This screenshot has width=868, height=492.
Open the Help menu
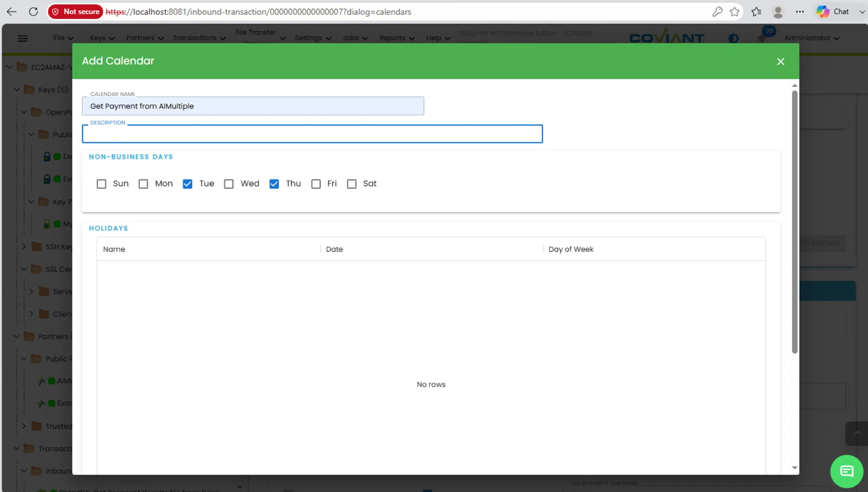pos(438,38)
